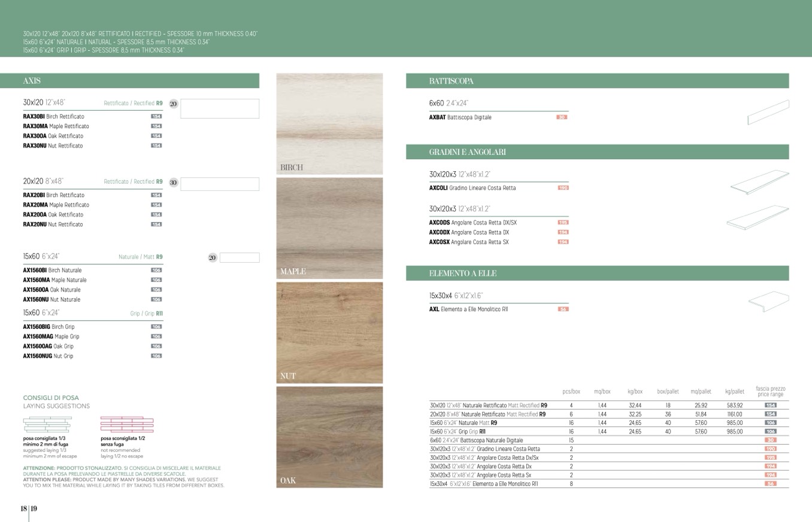The height and width of the screenshot is (522, 812).
Task: Click price badge 195 next to AXCODS
Action: pos(563,223)
